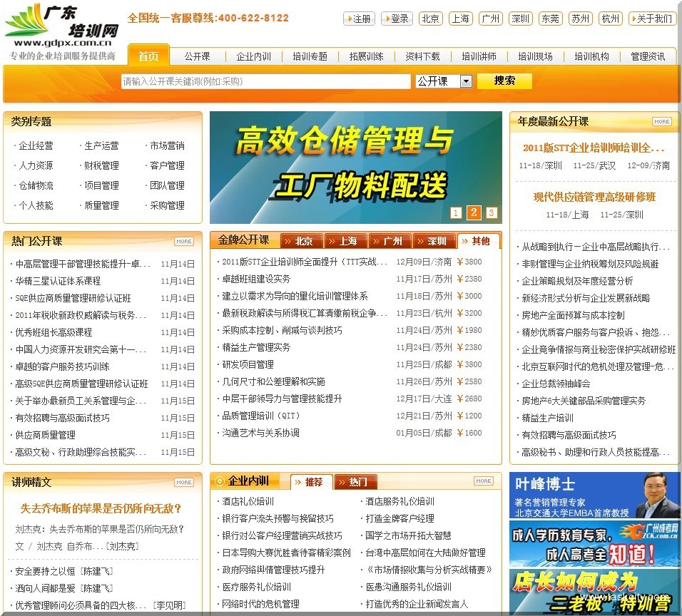
Task: Click the 叶峰博士 advertisement banner
Action: [x=593, y=496]
